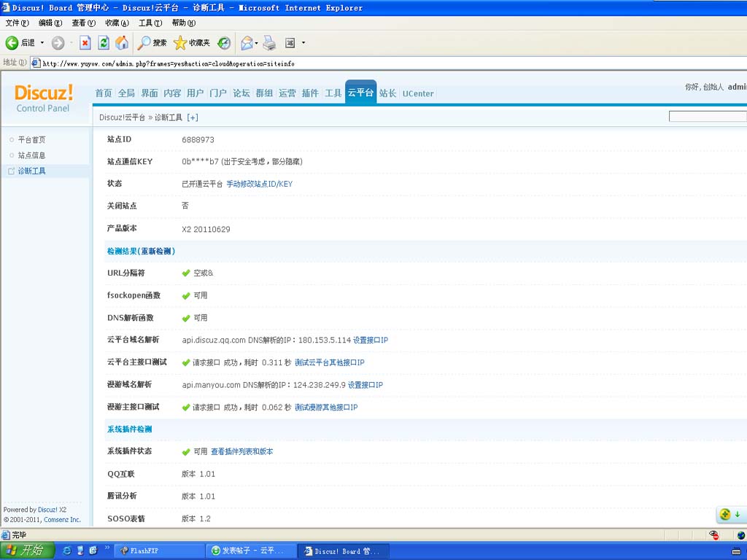
Task: Switch to the 首页 navigation tab
Action: click(104, 93)
